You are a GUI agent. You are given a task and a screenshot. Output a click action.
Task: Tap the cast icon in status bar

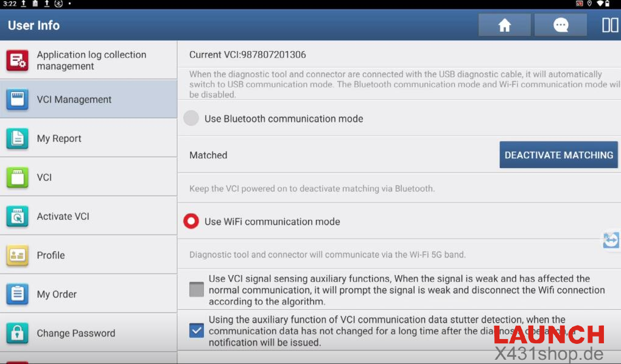click(579, 4)
